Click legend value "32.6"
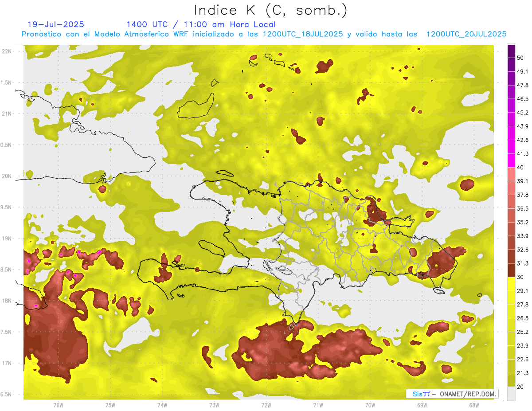Screen dimensions: 532x411 click(x=522, y=250)
